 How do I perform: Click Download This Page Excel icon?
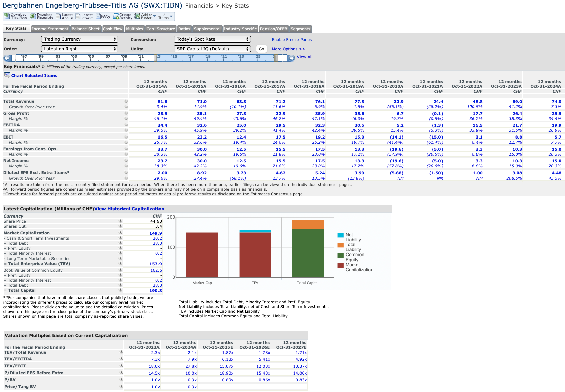coord(7,16)
